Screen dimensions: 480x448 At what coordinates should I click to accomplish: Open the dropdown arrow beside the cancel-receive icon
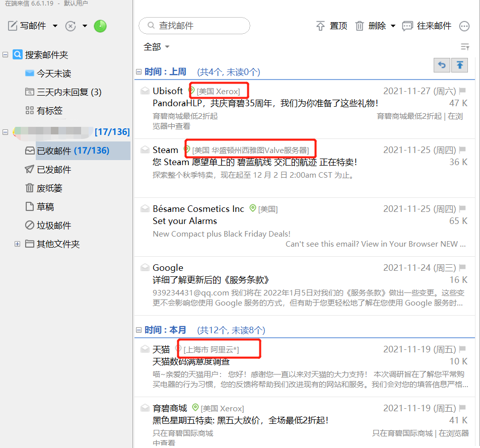85,26
